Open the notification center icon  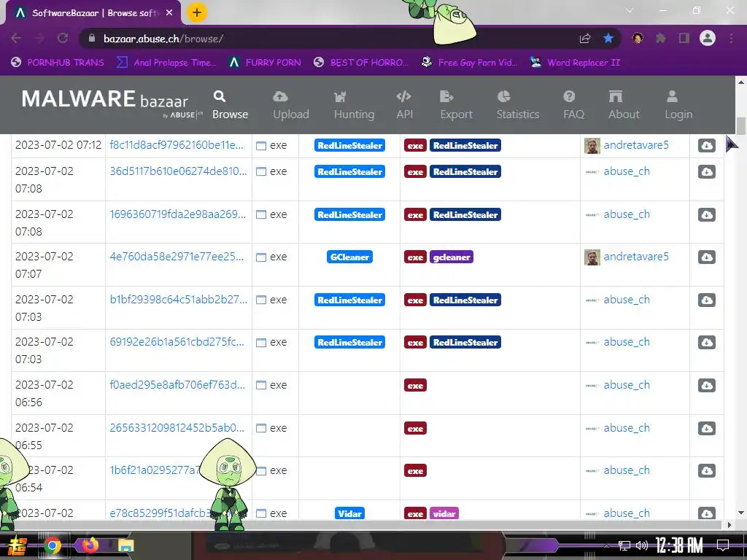pos(723,545)
